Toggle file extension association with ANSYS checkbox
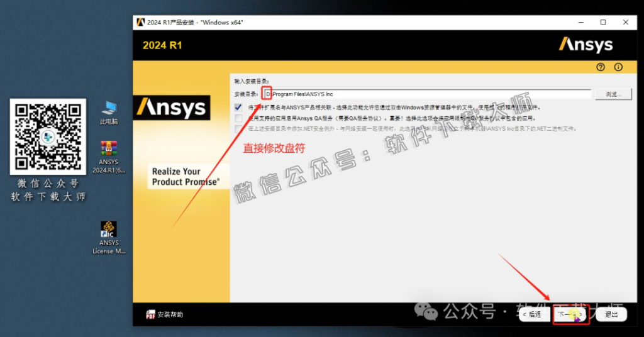This screenshot has height=337, width=644. click(238, 108)
